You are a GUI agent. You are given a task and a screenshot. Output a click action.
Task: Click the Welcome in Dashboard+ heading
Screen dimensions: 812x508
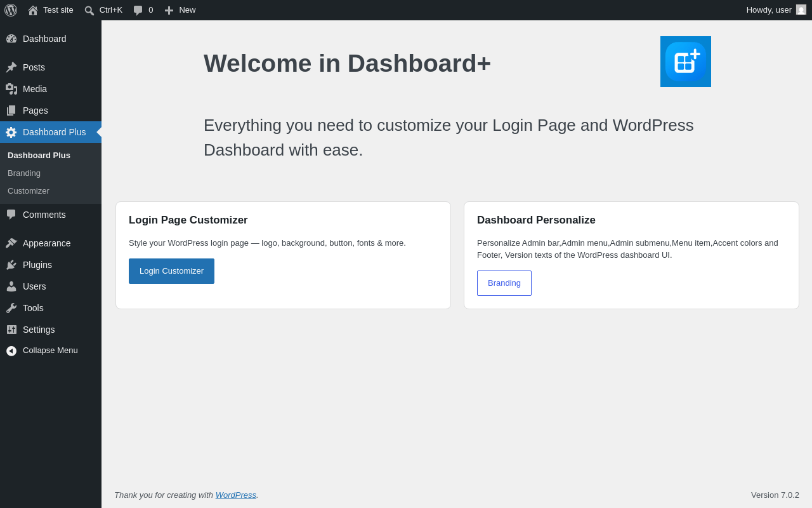[x=347, y=63]
